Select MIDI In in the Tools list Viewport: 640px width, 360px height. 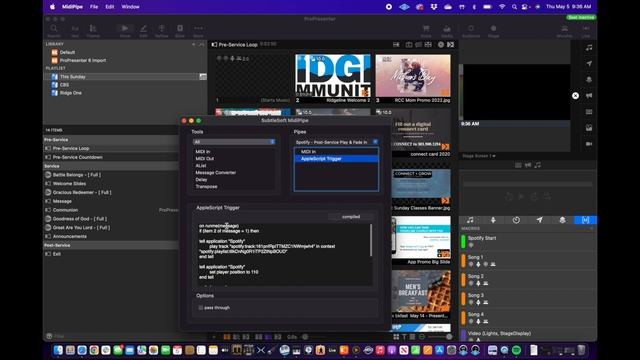tap(203, 151)
